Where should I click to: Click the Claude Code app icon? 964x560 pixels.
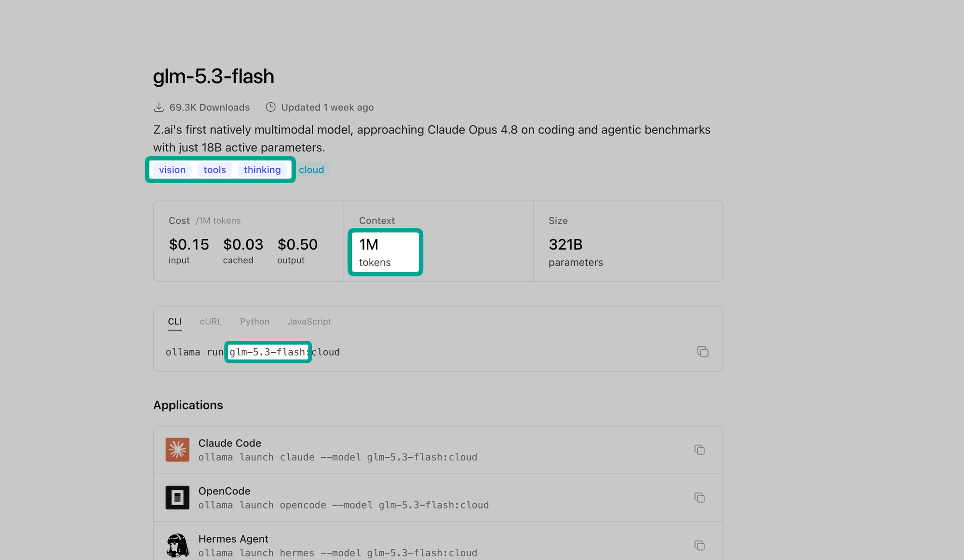point(177,450)
